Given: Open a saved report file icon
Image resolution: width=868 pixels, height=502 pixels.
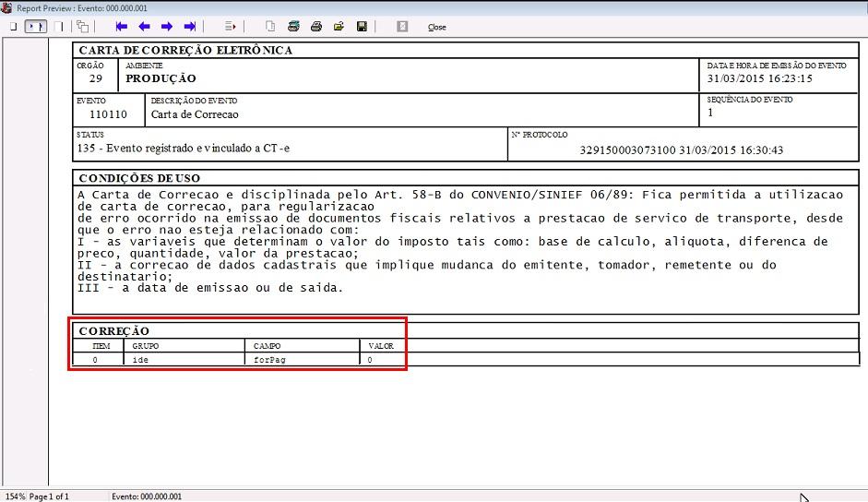Looking at the screenshot, I should point(339,27).
